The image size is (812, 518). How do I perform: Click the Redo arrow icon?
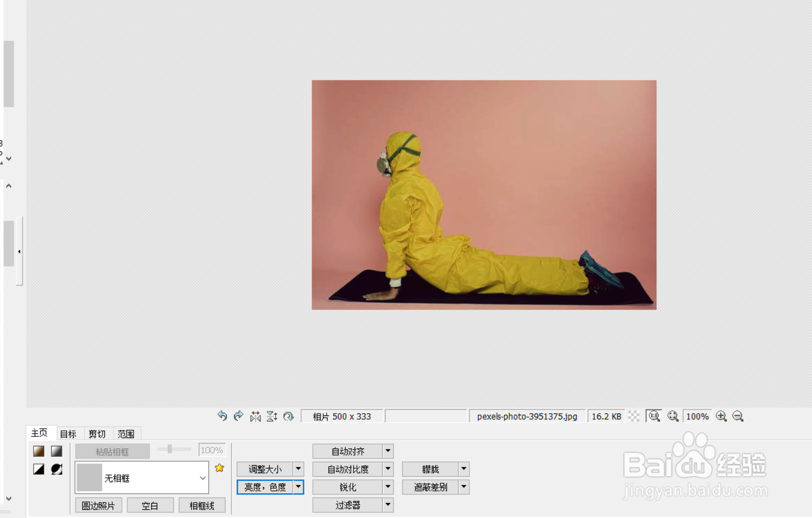[x=238, y=416]
